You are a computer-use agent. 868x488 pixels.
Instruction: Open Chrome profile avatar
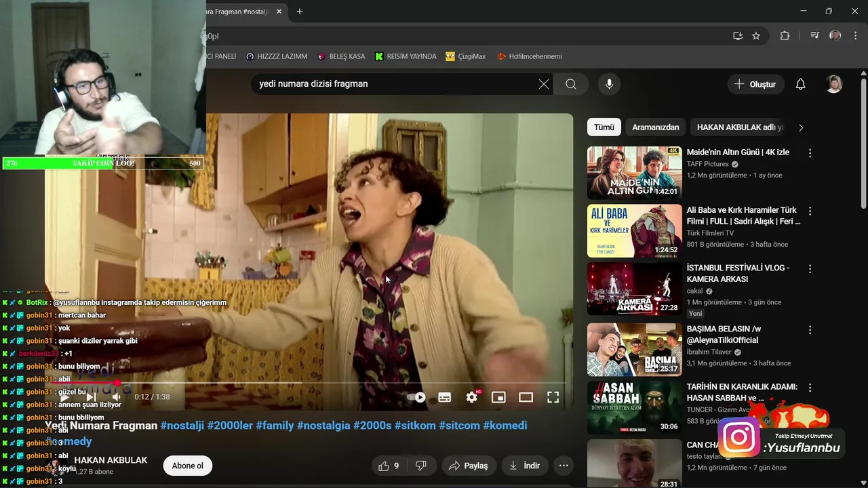[x=835, y=36]
